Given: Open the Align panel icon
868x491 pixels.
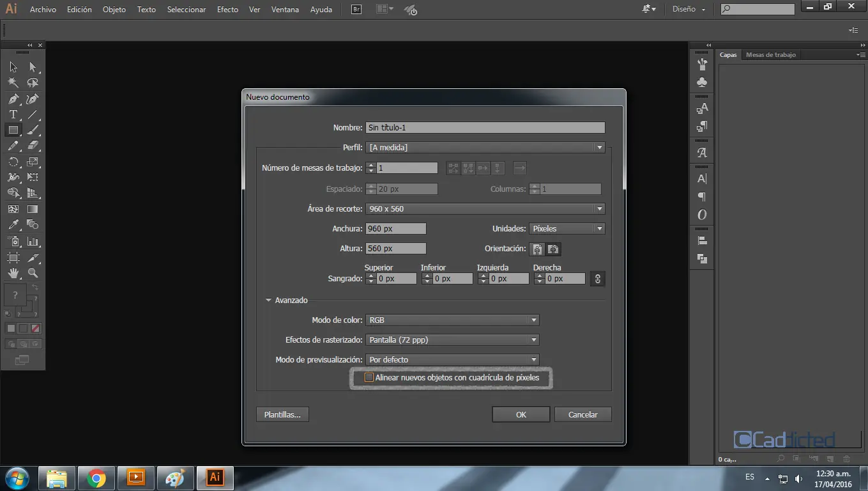Looking at the screenshot, I should (x=702, y=240).
